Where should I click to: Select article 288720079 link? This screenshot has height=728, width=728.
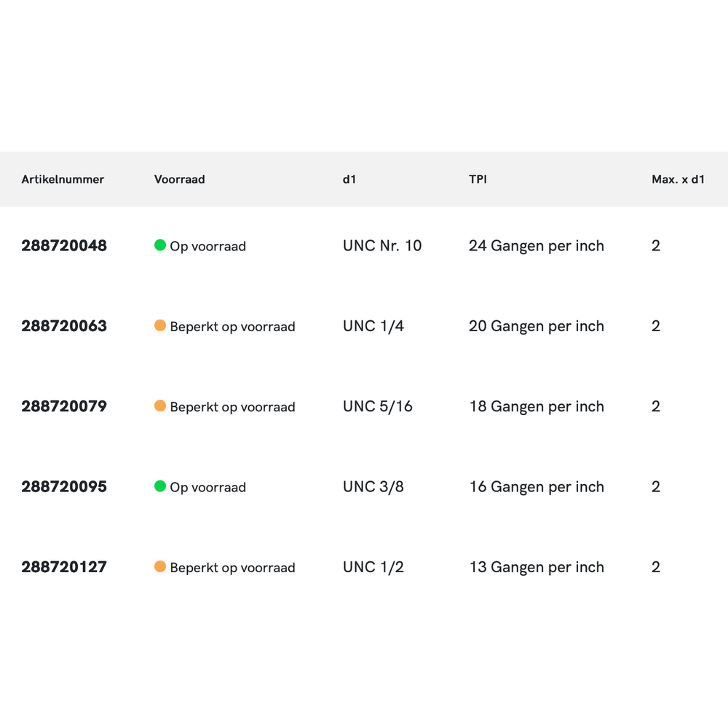tap(64, 406)
